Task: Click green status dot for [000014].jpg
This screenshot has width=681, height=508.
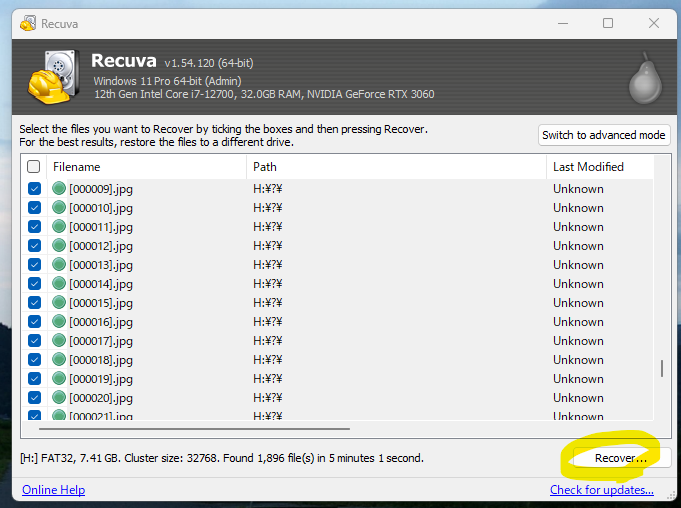Action: [59, 284]
